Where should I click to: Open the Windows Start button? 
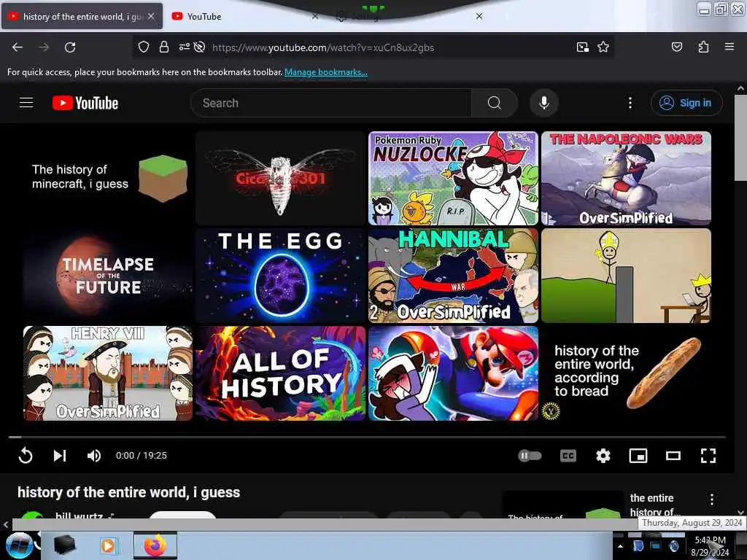click(x=19, y=545)
